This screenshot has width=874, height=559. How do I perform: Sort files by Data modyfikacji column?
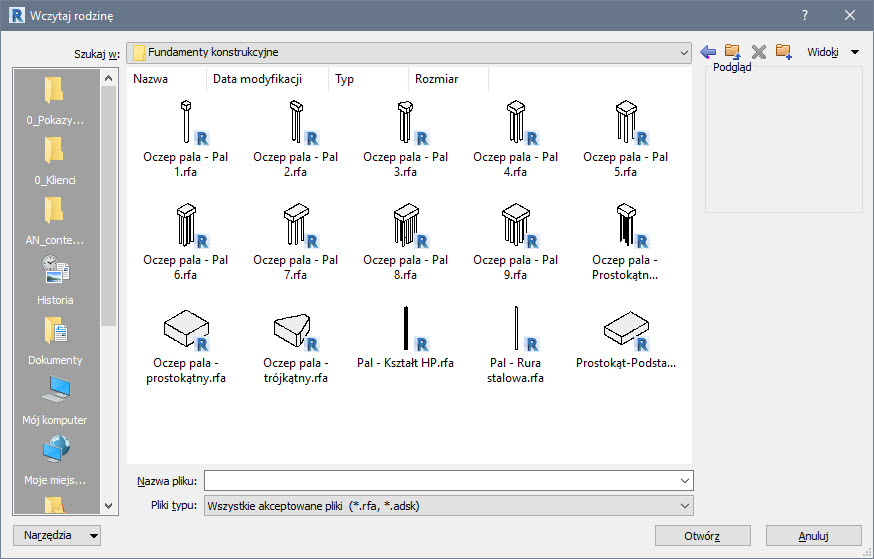[257, 79]
